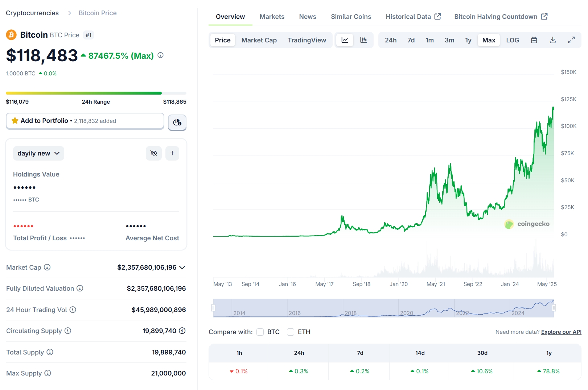588x390 pixels.
Task: Select the 1m chart range
Action: pos(430,40)
